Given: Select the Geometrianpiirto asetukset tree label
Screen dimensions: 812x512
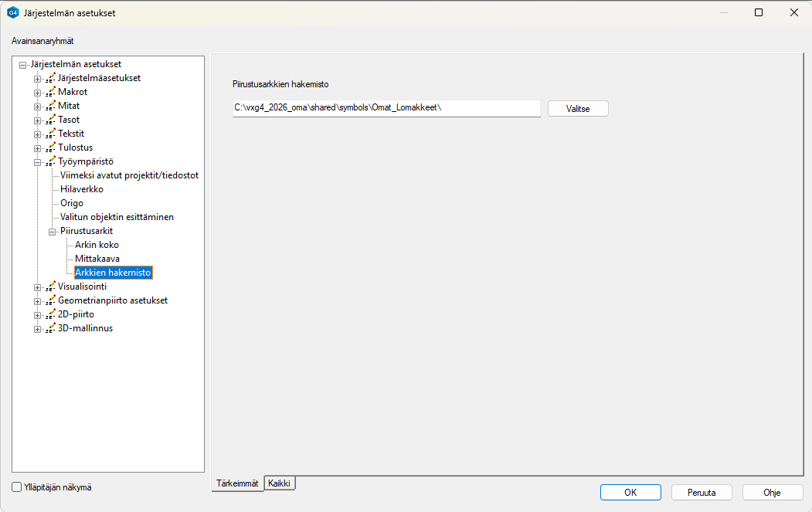Looking at the screenshot, I should tap(113, 300).
